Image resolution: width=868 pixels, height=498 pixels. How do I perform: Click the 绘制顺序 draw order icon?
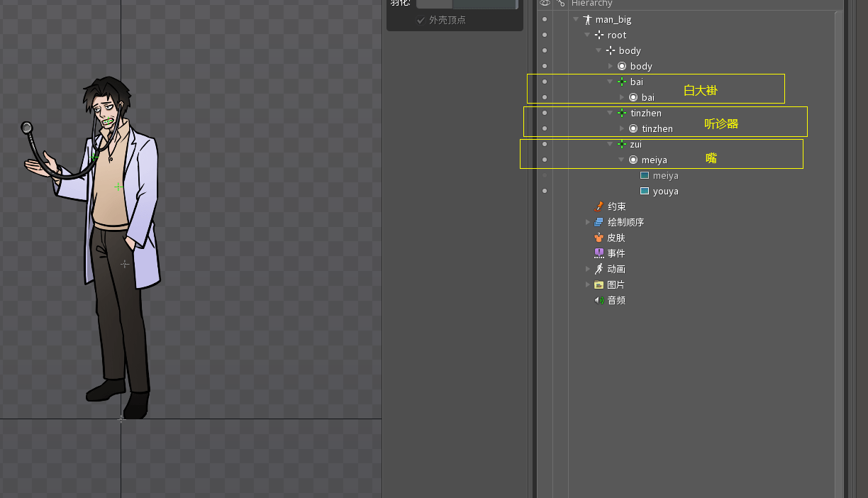coord(599,222)
